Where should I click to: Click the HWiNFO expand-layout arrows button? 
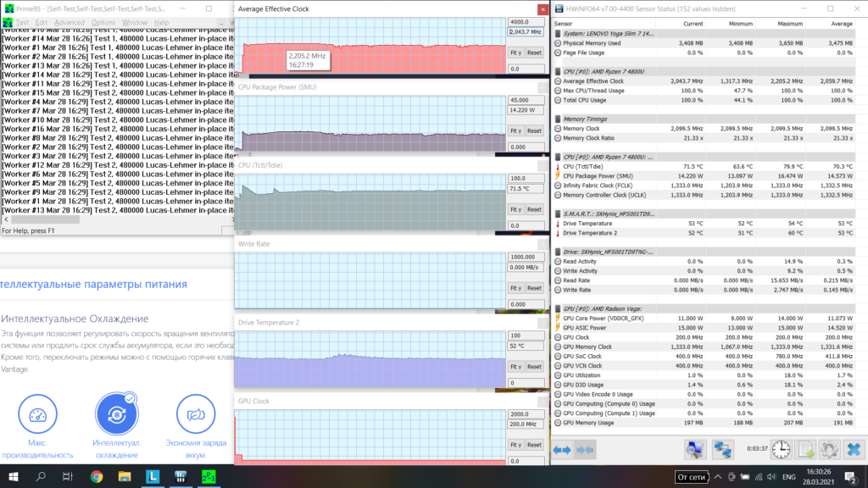click(562, 450)
